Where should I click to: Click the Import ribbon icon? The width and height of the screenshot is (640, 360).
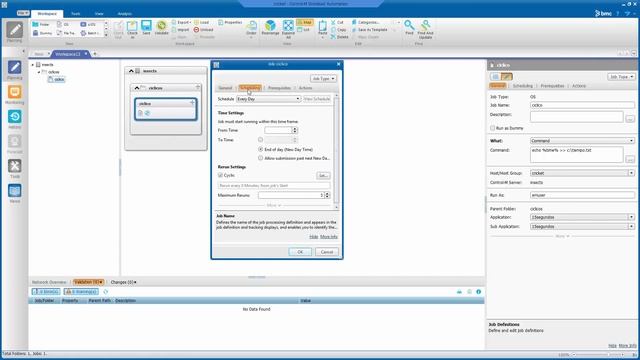pyautogui.click(x=180, y=30)
